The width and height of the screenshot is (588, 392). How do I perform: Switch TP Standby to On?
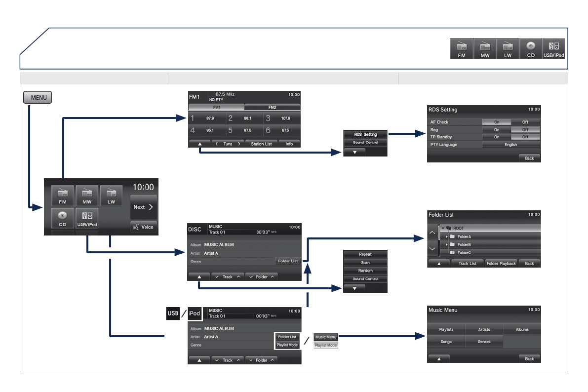[496, 137]
